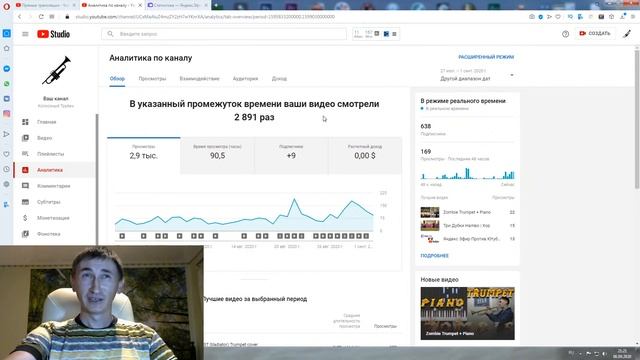Select the Расчетный доход 0,00 $ card
This screenshot has width=640, height=360.
(365, 156)
